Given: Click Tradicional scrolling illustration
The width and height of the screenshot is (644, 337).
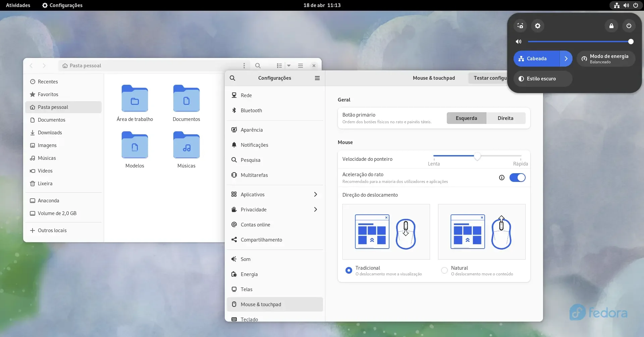Looking at the screenshot, I should (386, 232).
